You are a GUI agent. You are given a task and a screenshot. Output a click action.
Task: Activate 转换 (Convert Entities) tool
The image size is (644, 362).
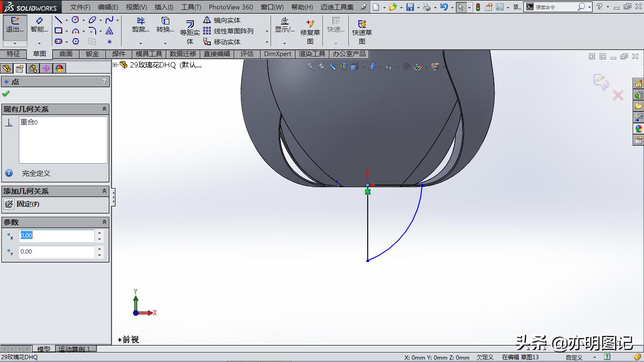click(x=165, y=27)
